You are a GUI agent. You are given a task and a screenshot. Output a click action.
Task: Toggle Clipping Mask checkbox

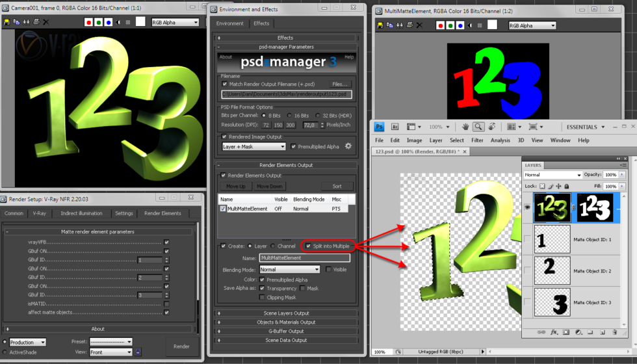[x=262, y=298]
